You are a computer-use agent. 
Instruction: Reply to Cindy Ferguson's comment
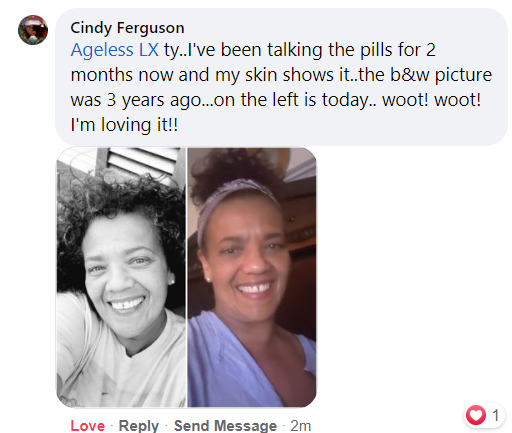(139, 426)
